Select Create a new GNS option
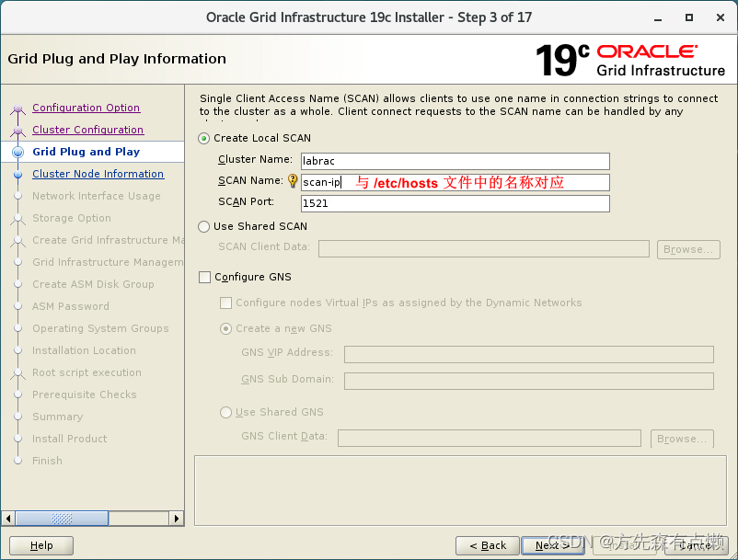Screen dimensions: 738x560 pos(226,328)
